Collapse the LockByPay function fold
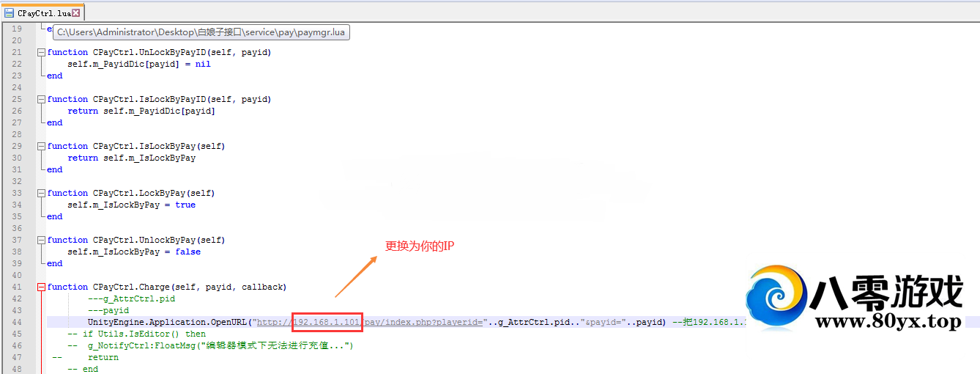The image size is (980, 374). pyautogui.click(x=41, y=194)
